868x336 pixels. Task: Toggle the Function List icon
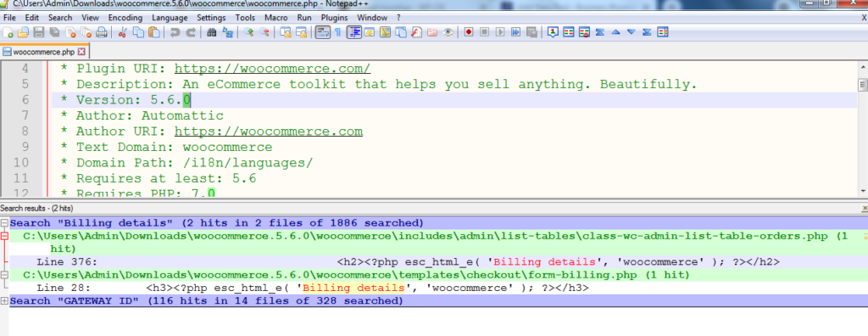click(416, 32)
